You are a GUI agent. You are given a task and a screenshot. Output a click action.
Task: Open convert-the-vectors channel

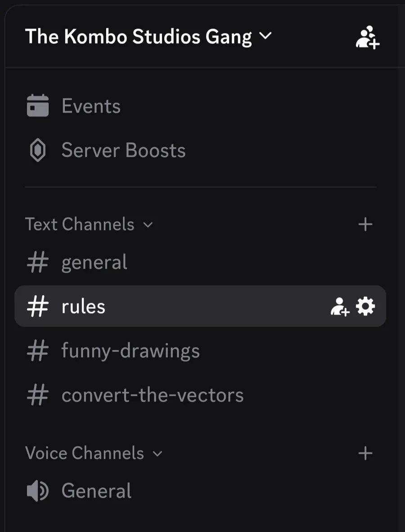click(153, 395)
